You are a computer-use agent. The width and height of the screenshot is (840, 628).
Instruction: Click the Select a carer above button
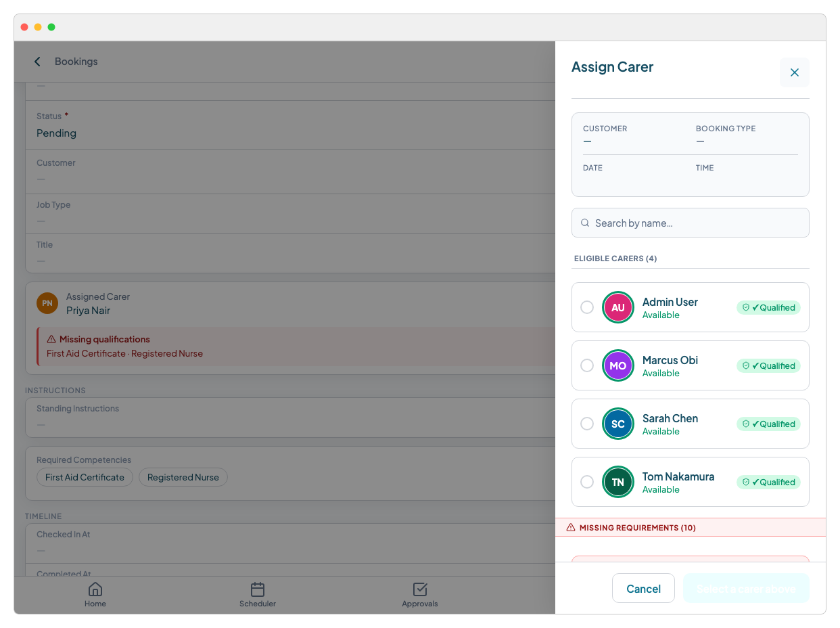[x=745, y=589]
